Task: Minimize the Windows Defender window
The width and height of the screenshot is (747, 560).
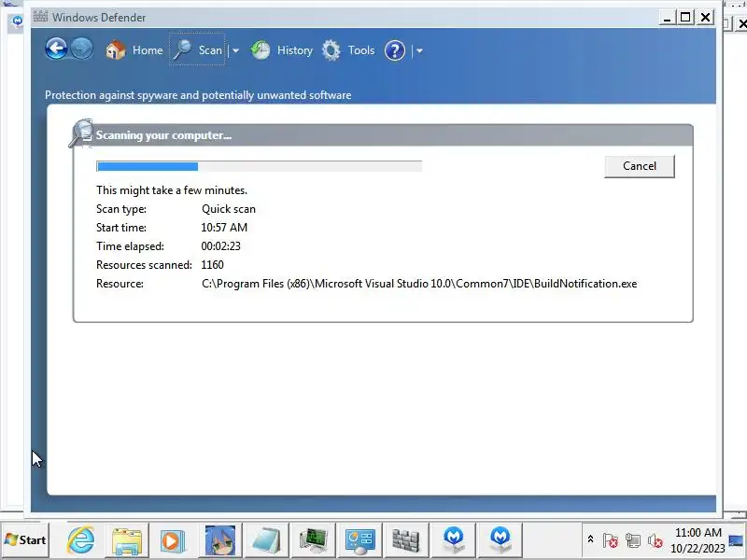Action: pyautogui.click(x=668, y=18)
